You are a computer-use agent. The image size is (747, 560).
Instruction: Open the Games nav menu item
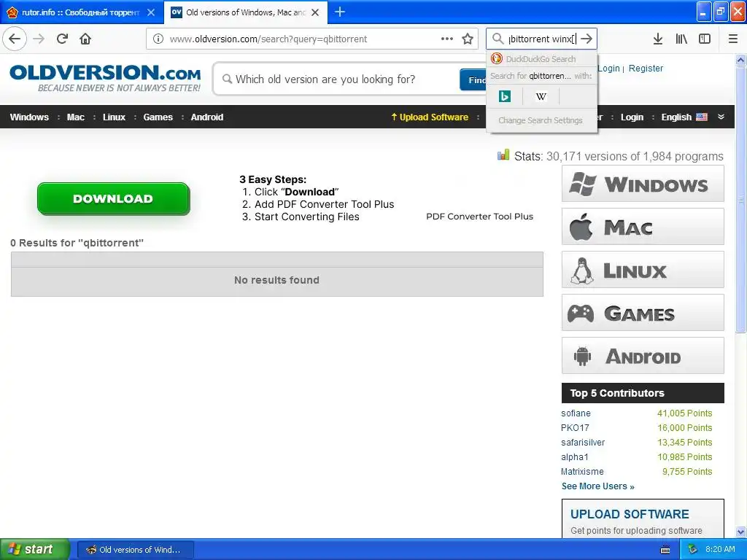[x=158, y=117]
